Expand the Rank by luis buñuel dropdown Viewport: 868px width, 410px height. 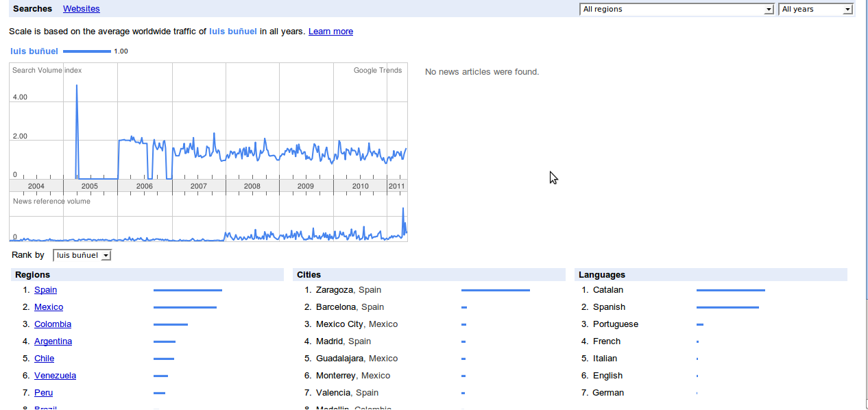82,256
